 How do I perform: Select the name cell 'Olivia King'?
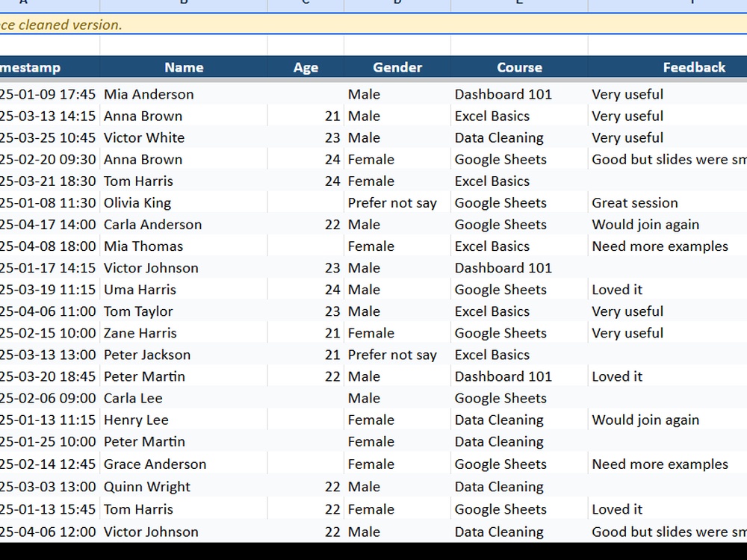pos(184,203)
